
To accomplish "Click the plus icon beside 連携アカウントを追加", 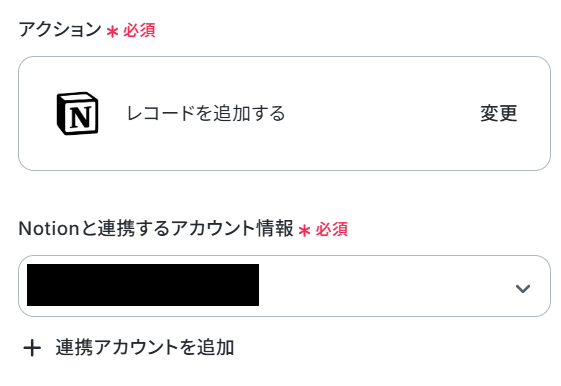I will tap(32, 348).
